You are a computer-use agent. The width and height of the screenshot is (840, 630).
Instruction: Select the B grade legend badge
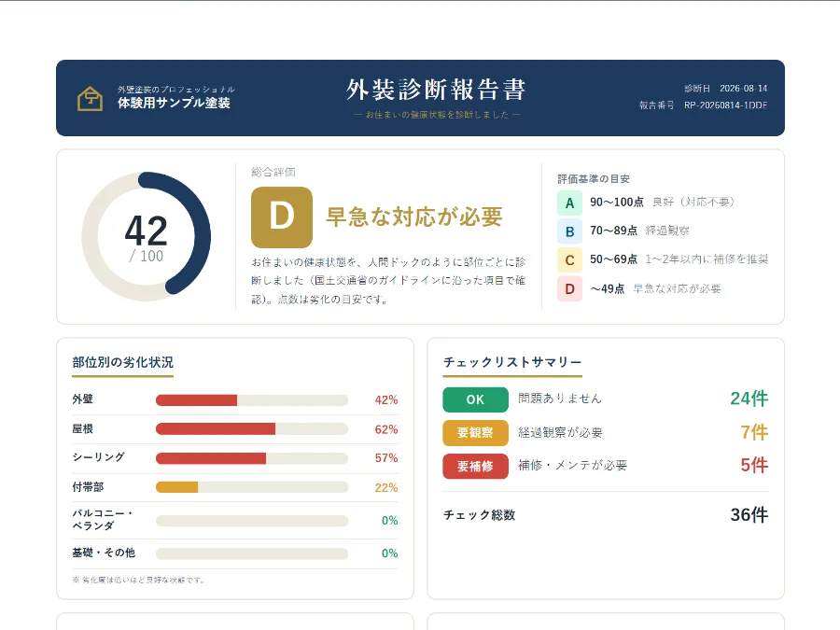[569, 231]
